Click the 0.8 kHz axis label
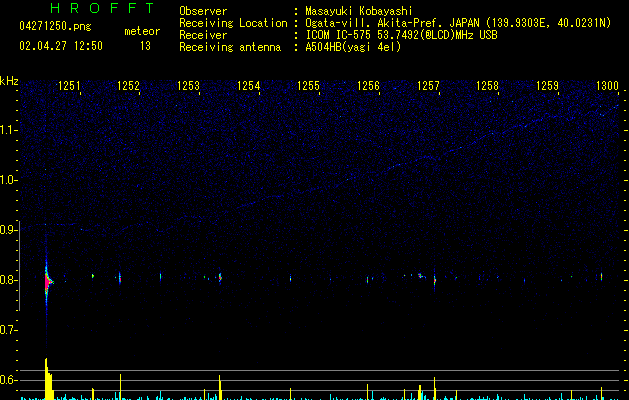This screenshot has width=629, height=400. click(x=8, y=280)
